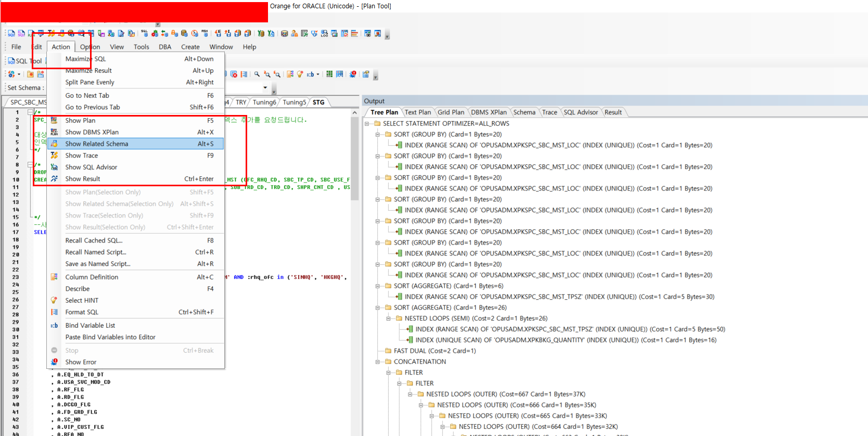Open the DBMS XPlan output tab

click(x=488, y=112)
